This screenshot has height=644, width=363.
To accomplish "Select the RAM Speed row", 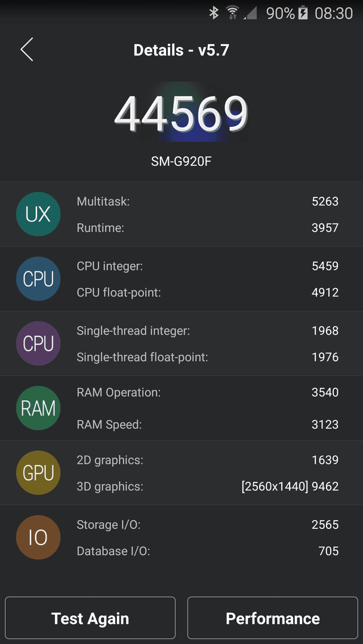I will (208, 425).
